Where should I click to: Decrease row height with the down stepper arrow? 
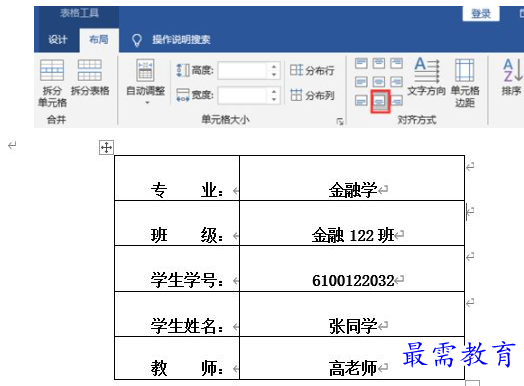[274, 75]
